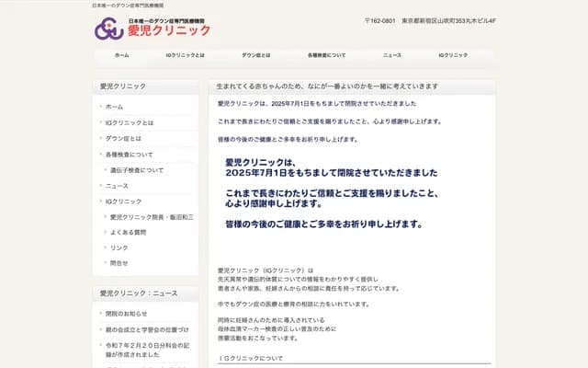Select IGクリニックとは in the sidebar menu
This screenshot has width=588, height=368.
tap(130, 122)
